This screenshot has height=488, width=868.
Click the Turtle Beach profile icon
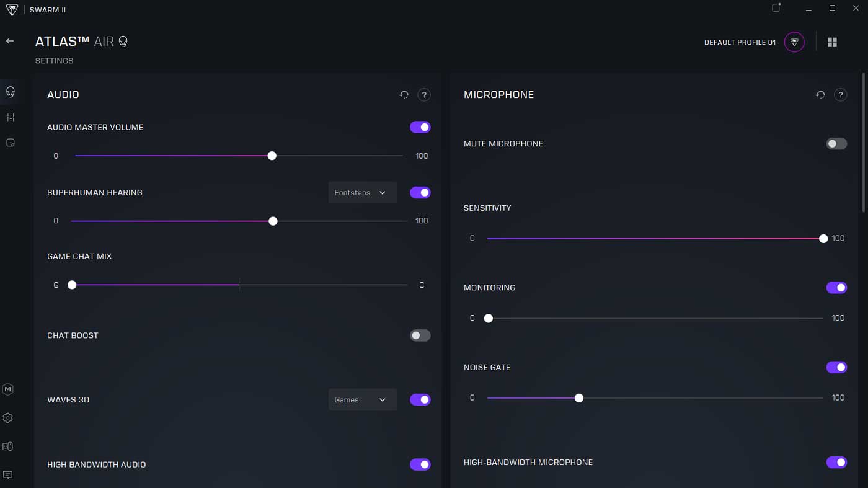pos(794,42)
